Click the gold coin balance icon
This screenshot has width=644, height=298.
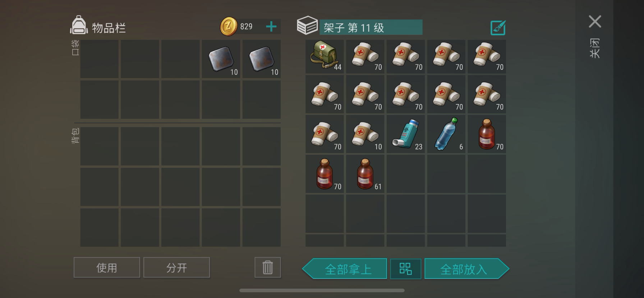229,27
